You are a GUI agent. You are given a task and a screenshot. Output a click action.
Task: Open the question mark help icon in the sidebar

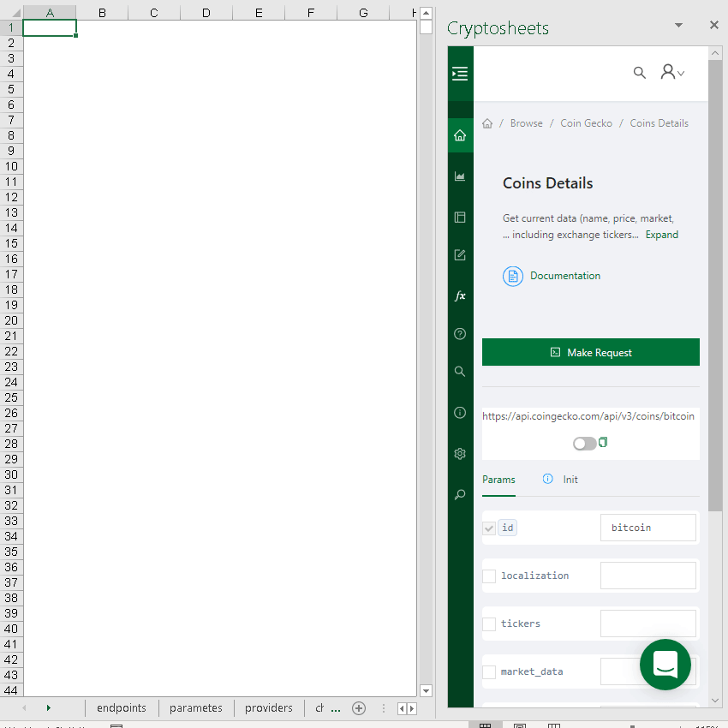460,334
